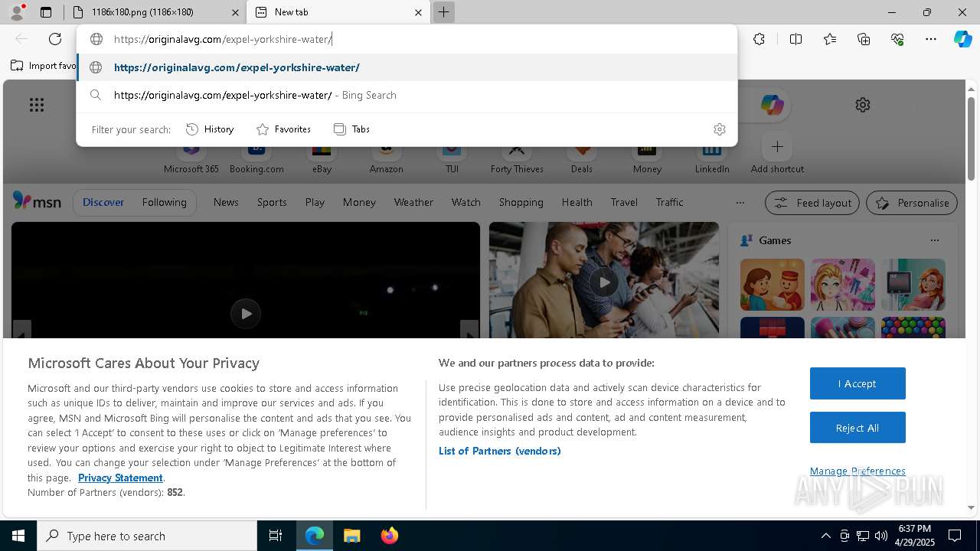Image resolution: width=980 pixels, height=551 pixels.
Task: Open List of Partners (vendors) link
Action: pos(500,451)
